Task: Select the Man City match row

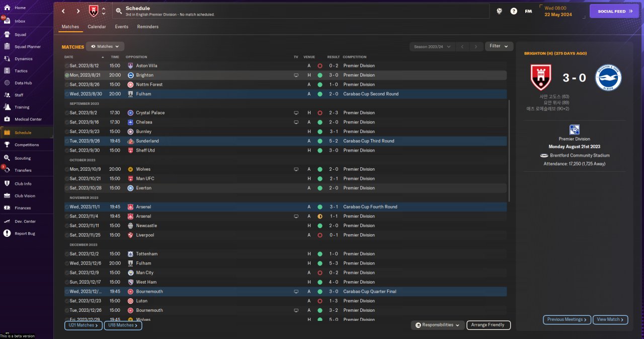Action: (x=285, y=273)
